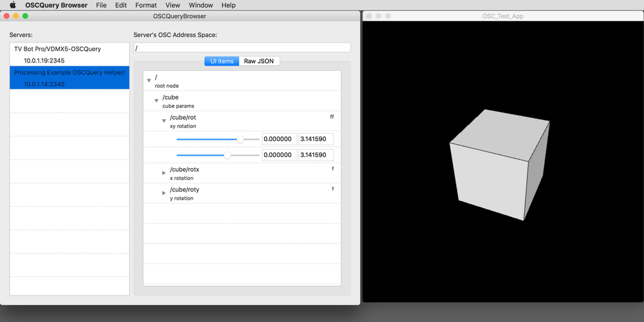Click the 10.0.1.19:2345 address

coord(44,61)
